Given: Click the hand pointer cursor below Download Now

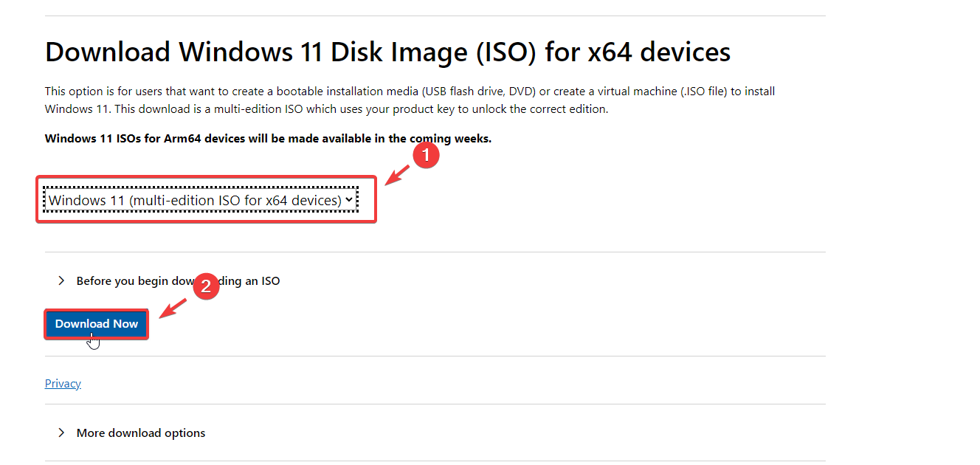Looking at the screenshot, I should 93,342.
